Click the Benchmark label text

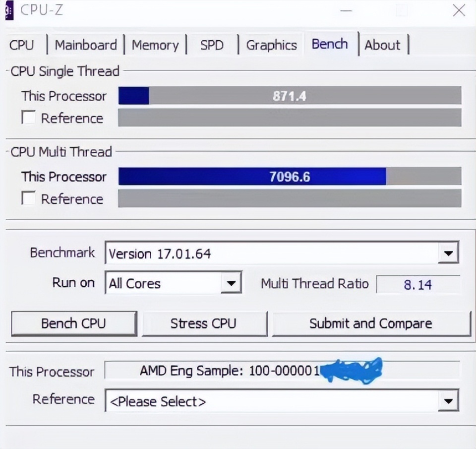pos(62,253)
